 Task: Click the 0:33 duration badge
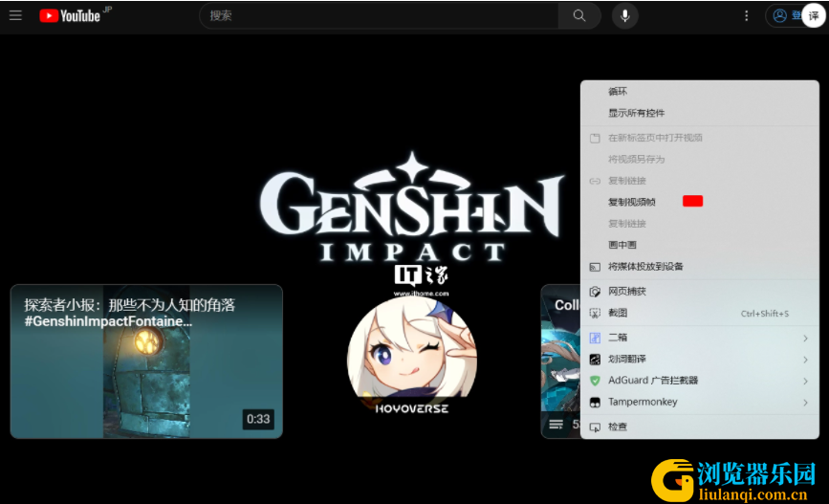258,419
